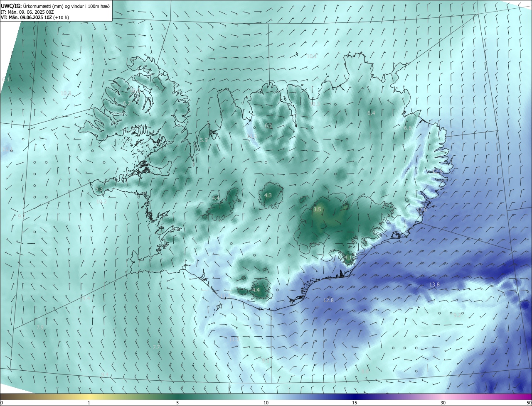Click the valid time line "VT: Mán. 09.06.2025 10Z (+10 h)"
532x406 pixels.
tap(35, 17)
